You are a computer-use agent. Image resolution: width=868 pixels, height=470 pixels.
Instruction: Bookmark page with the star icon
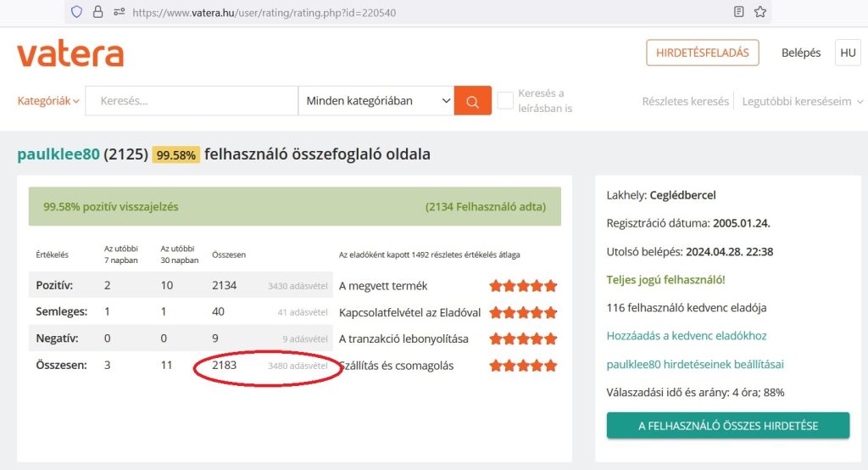tap(759, 12)
